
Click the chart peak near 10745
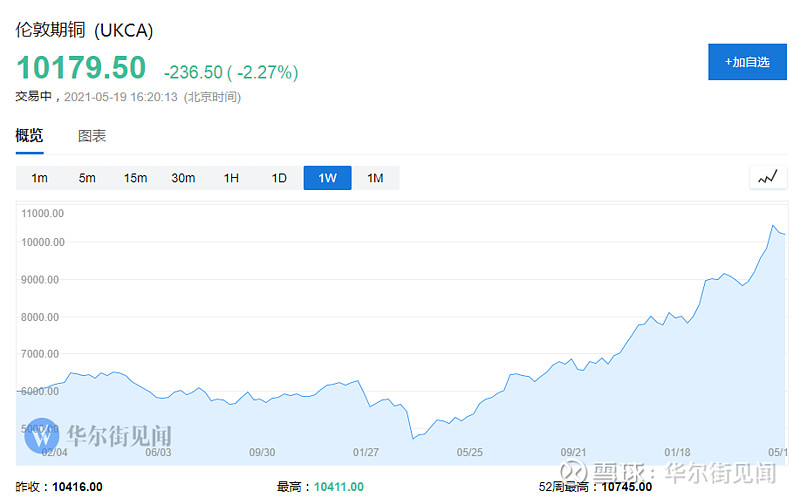coord(772,226)
